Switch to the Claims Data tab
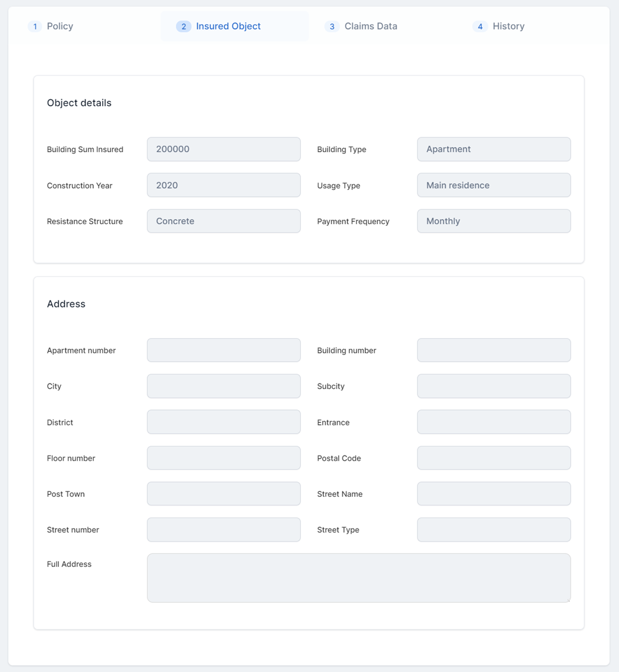 (x=370, y=27)
